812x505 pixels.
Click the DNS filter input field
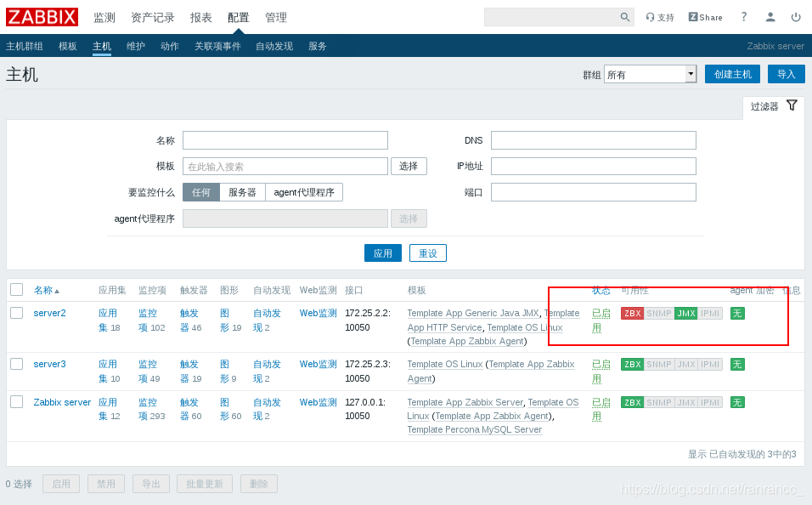[x=594, y=140]
